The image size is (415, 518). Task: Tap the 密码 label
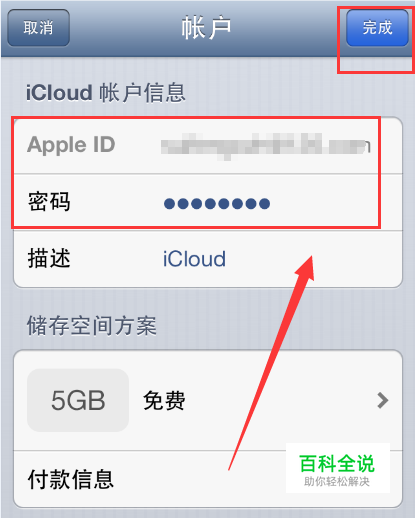tap(49, 202)
